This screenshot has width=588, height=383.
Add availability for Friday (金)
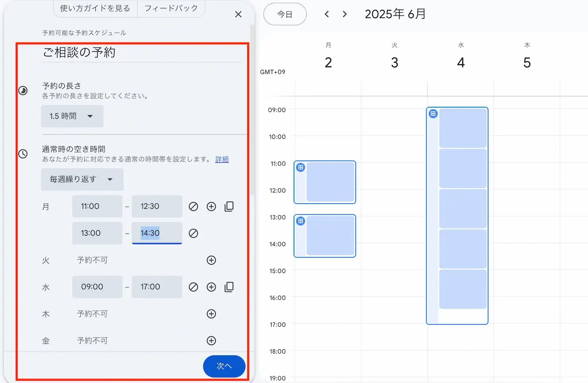click(211, 341)
